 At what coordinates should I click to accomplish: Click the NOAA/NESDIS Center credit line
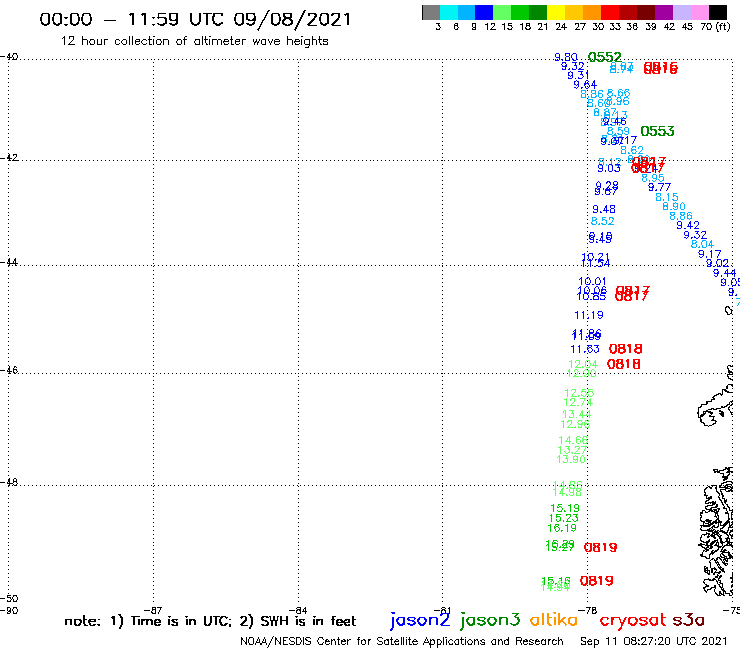coord(402,642)
